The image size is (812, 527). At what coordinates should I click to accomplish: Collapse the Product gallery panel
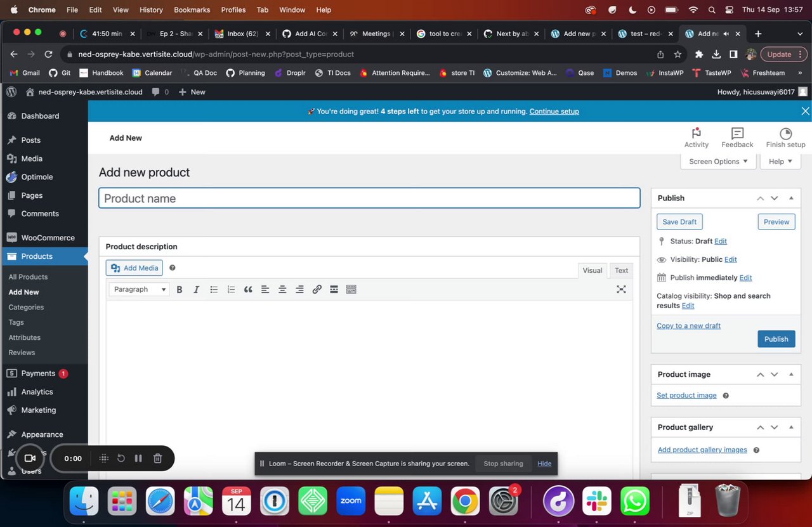[791, 427]
